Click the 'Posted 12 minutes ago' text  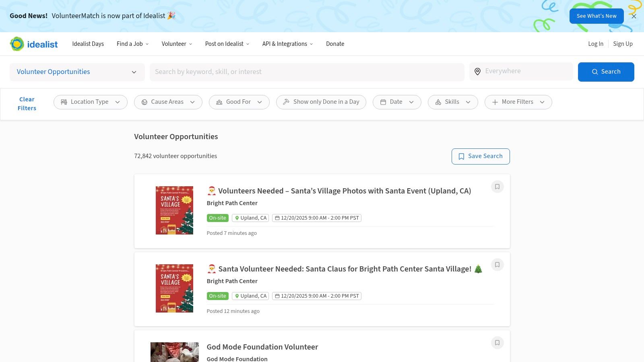[x=233, y=311]
